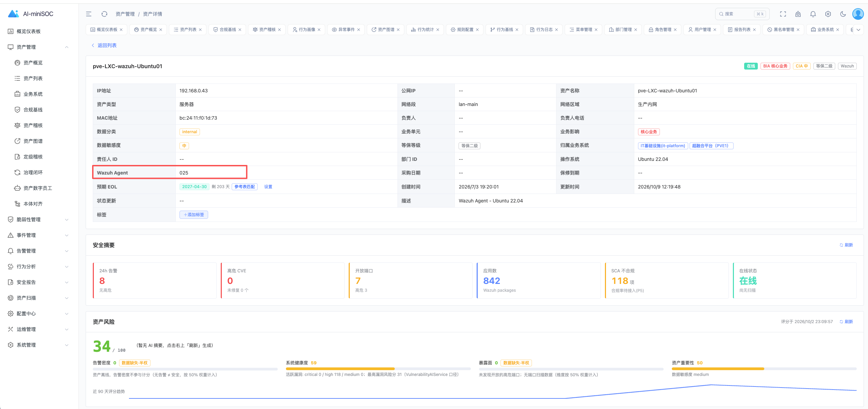Click the 系统健康度 progress bar

pyautogui.click(x=378, y=369)
